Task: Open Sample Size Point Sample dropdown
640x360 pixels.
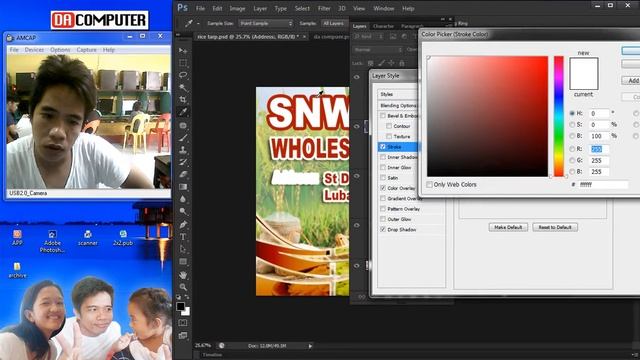Action: coord(266,23)
